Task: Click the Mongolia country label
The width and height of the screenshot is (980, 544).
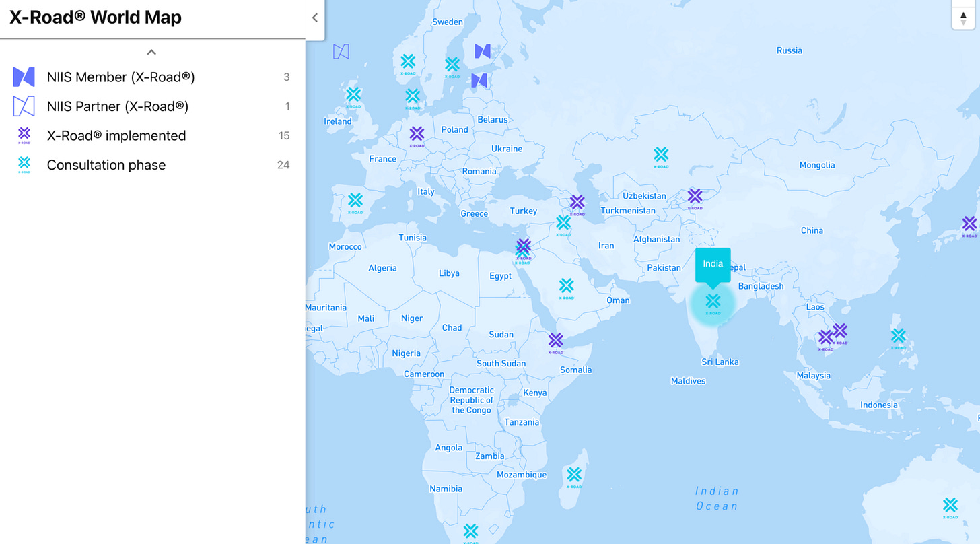Action: 817,165
